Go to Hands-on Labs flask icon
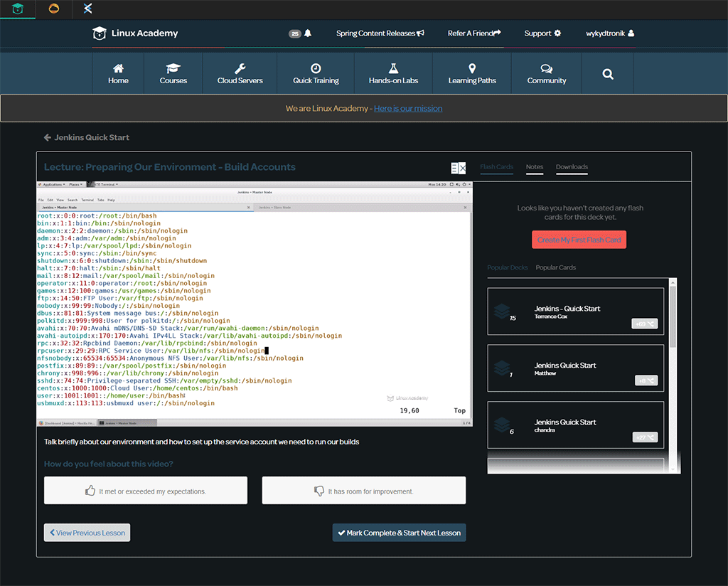The width and height of the screenshot is (728, 586). click(x=393, y=68)
